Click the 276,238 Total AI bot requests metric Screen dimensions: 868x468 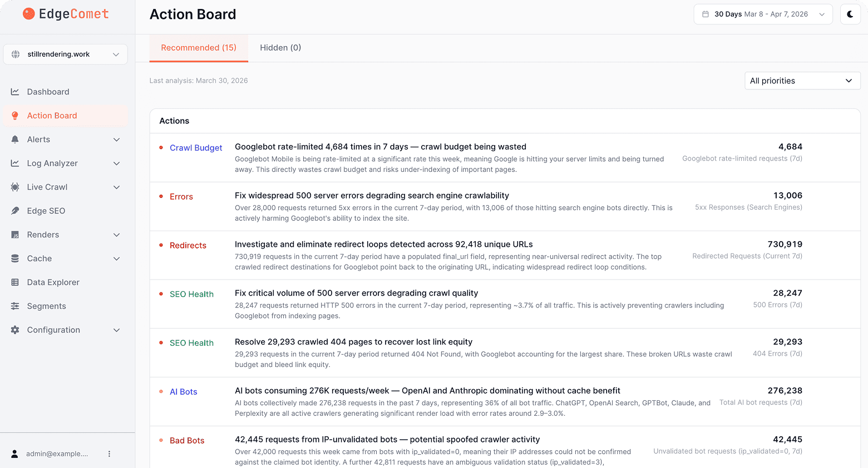click(761, 396)
